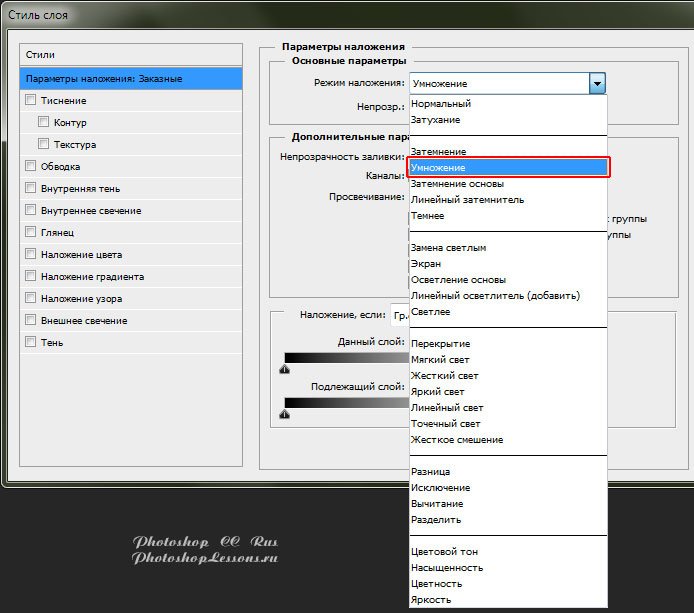The width and height of the screenshot is (694, 613).
Task: Click black slider handle under Данный слой
Action: (285, 369)
